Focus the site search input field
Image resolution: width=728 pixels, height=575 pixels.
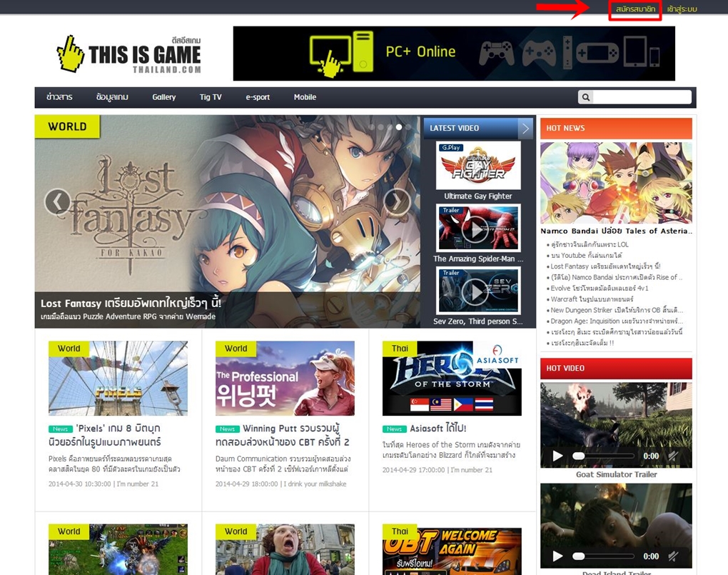pyautogui.click(x=642, y=97)
